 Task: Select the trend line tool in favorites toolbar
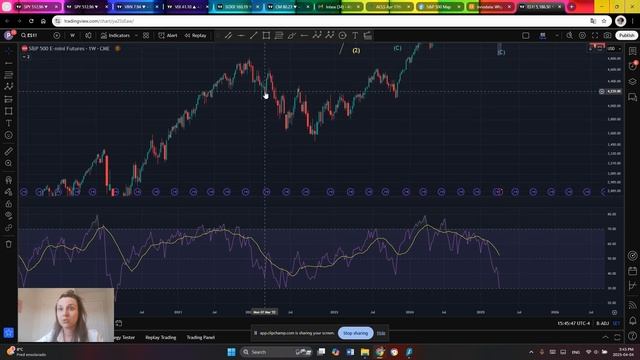(x=253, y=36)
